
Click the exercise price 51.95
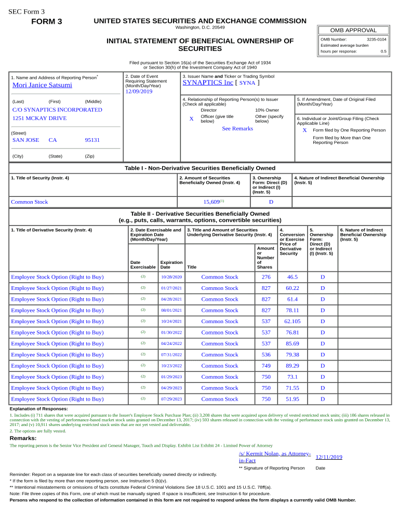pos(292,399)
